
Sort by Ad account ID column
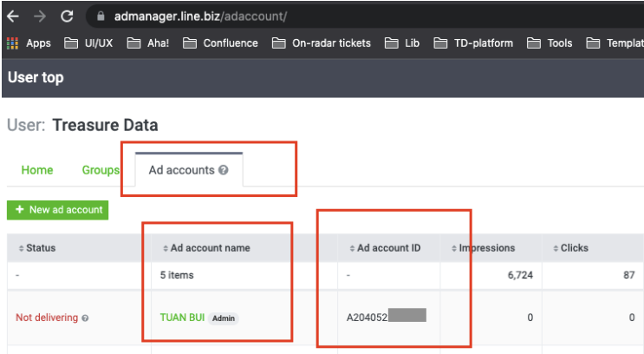pos(384,248)
